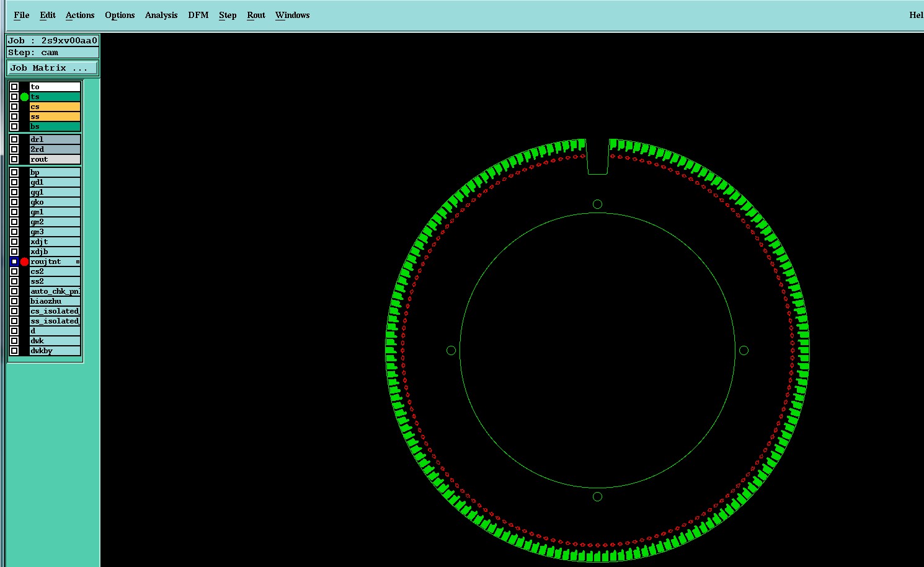Open the Options menu
This screenshot has width=924, height=567.
[120, 15]
